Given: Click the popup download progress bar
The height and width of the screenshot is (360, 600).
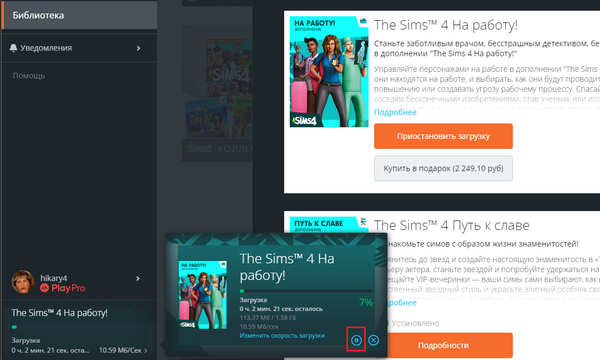Looking at the screenshot, I should 306,291.
